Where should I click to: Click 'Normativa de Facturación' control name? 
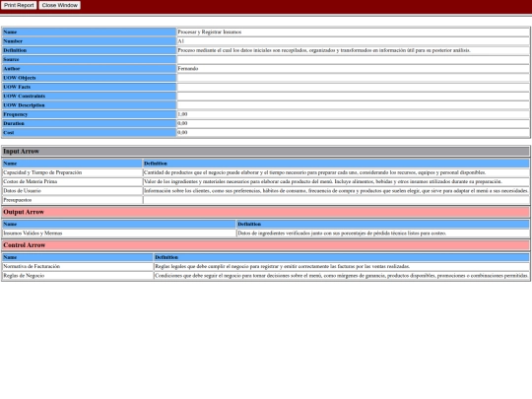click(32, 267)
